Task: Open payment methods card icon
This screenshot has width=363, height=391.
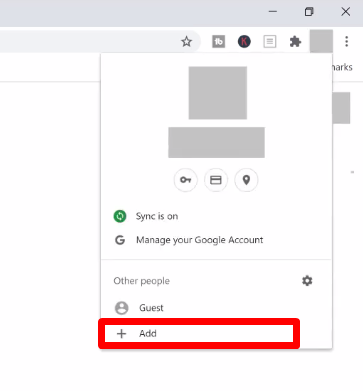Action: 216,180
